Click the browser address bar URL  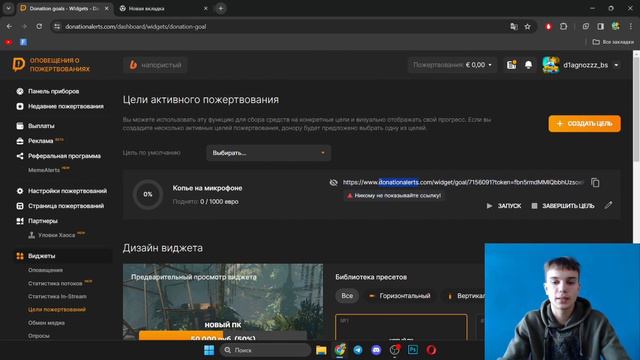pos(136,27)
